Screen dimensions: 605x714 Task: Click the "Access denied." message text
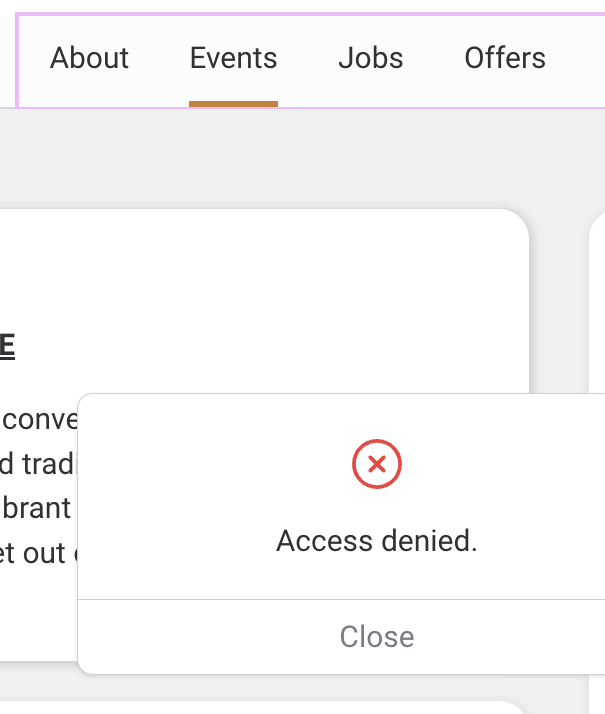coord(377,541)
